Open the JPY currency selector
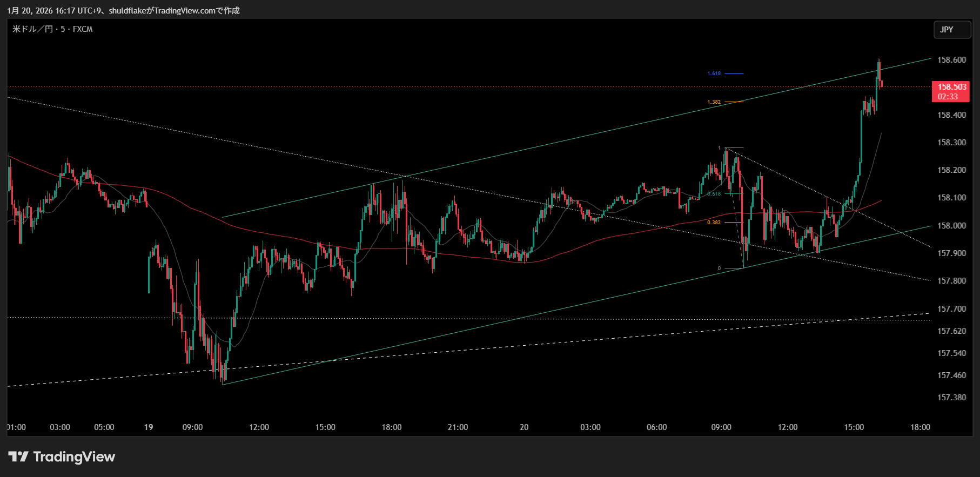Screen dimensions: 980x477 point(951,30)
